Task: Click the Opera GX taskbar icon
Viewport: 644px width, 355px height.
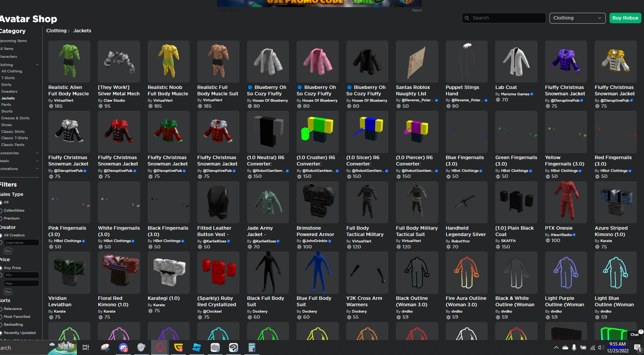Action: [x=160, y=347]
